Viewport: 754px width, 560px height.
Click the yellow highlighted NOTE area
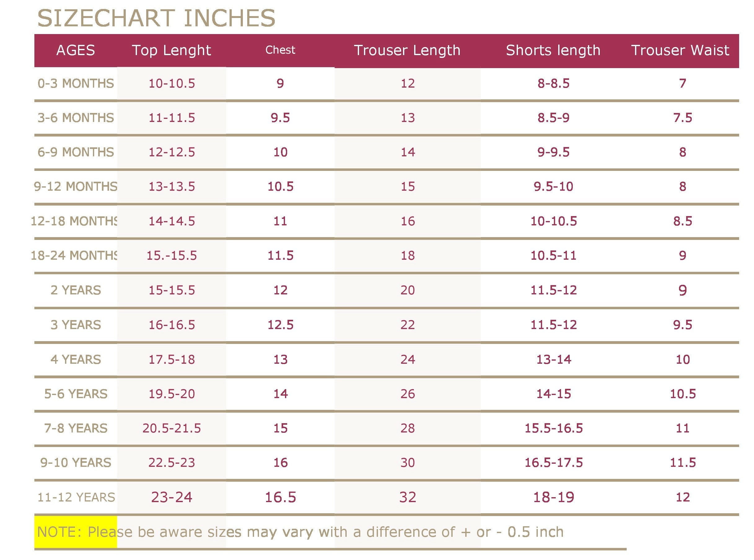(x=76, y=532)
